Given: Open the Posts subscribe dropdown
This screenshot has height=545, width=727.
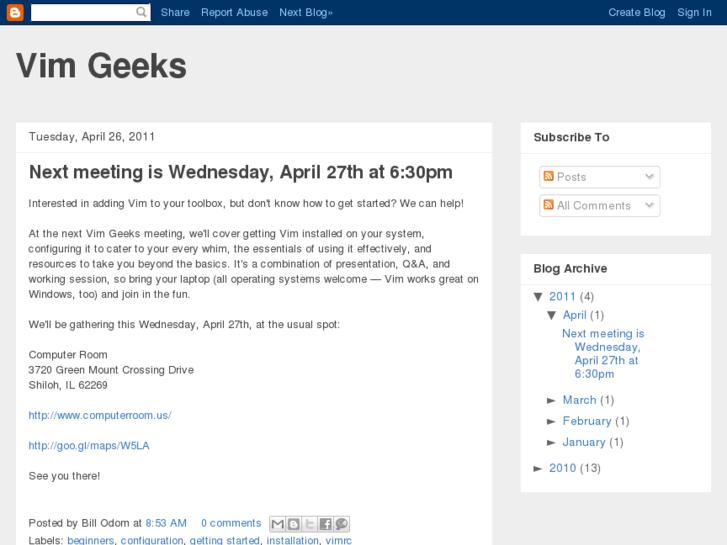Looking at the screenshot, I should [649, 177].
